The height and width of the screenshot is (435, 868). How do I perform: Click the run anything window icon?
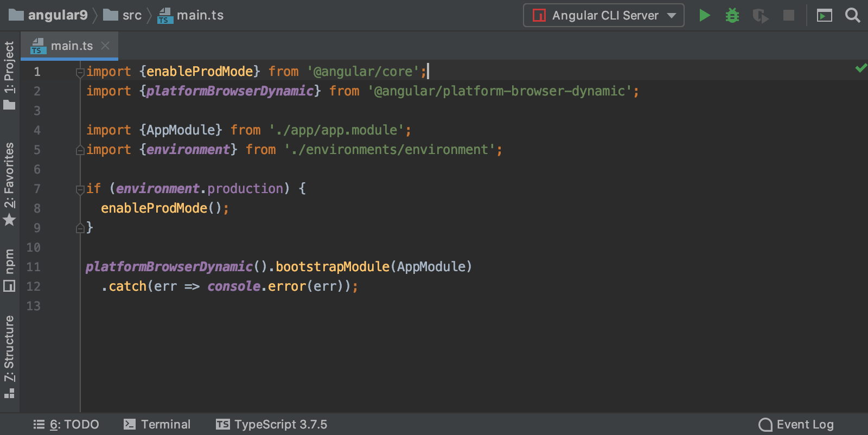[825, 16]
